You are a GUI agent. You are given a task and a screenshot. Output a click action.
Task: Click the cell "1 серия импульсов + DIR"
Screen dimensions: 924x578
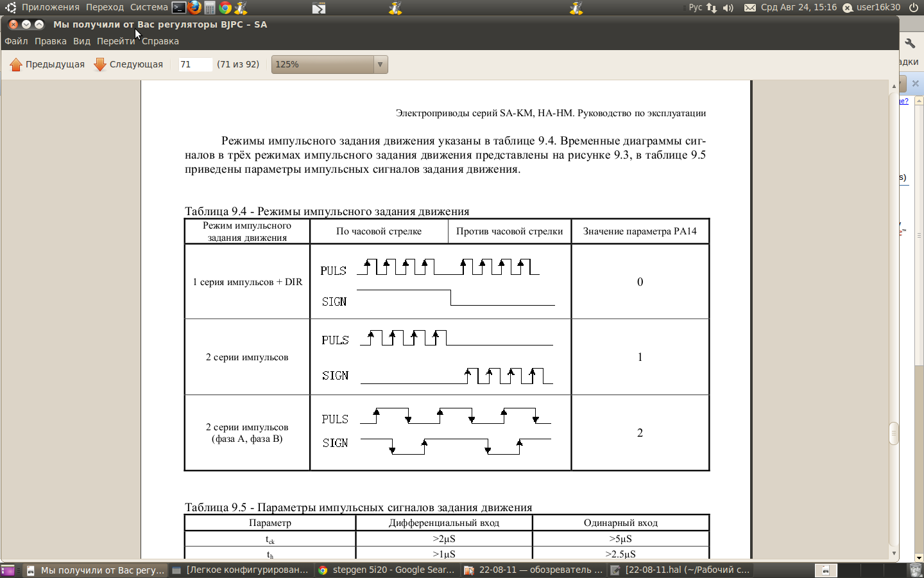[248, 282]
